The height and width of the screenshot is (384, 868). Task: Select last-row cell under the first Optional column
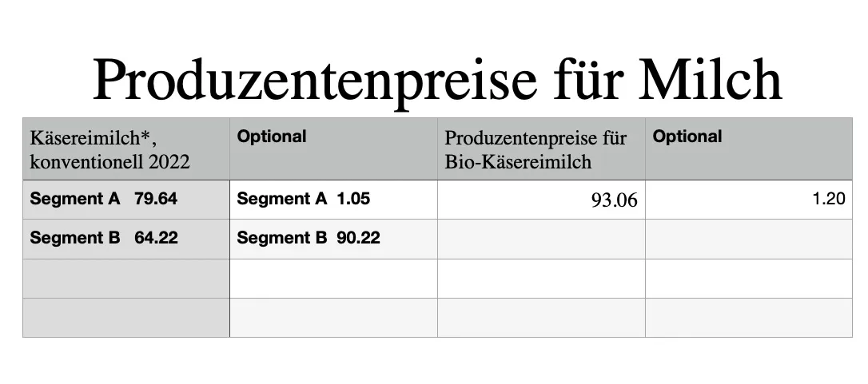333,317
